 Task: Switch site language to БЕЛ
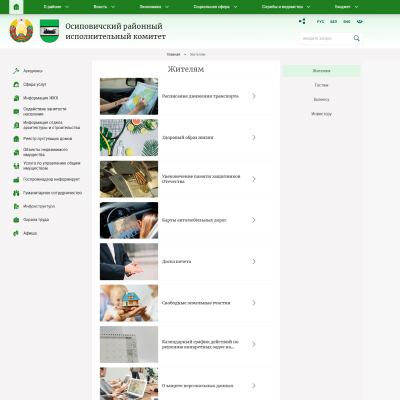point(333,22)
